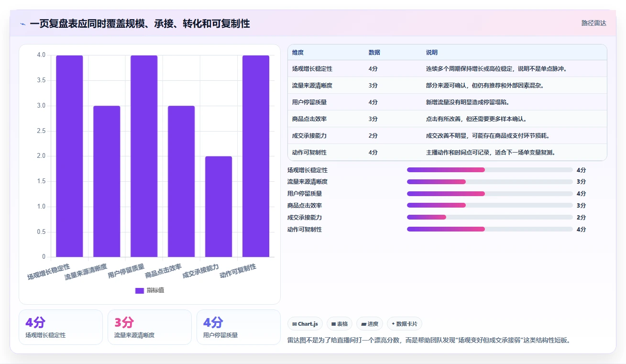Select the 流量来源清晰度 table row cell

(x=312, y=86)
